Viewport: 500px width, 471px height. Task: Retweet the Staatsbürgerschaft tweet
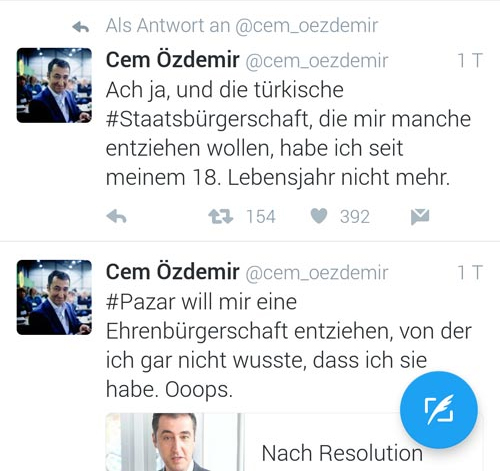tap(221, 216)
